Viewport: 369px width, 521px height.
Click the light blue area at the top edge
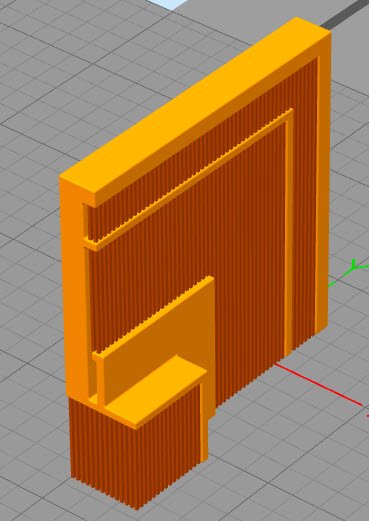coord(168,3)
